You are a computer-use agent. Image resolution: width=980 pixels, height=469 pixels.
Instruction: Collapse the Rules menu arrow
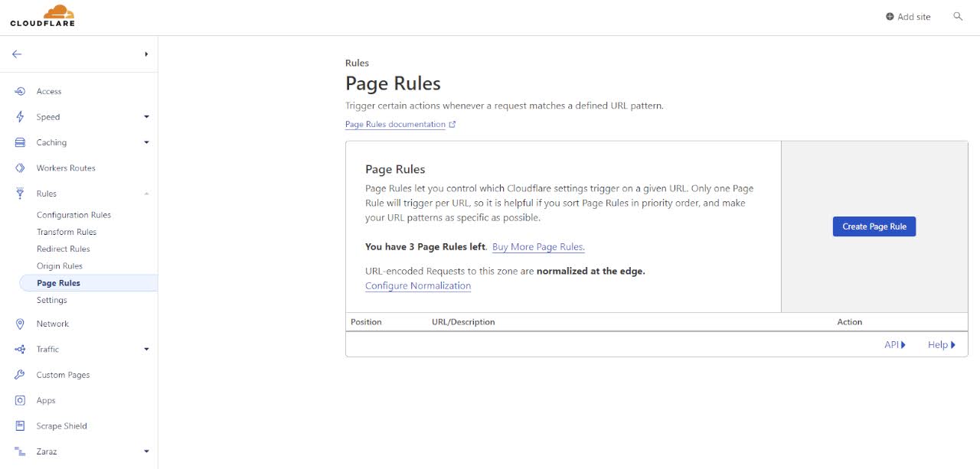[x=146, y=194]
